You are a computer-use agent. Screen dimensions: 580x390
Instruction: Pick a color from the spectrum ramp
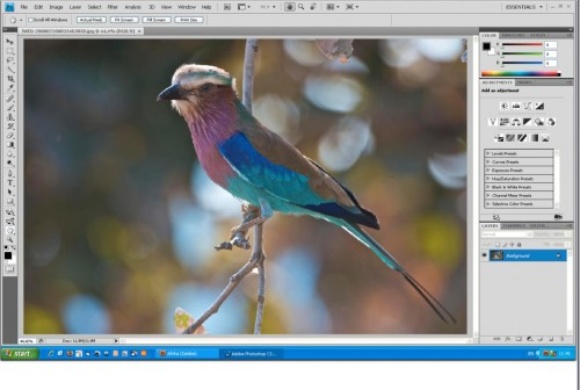click(x=521, y=74)
